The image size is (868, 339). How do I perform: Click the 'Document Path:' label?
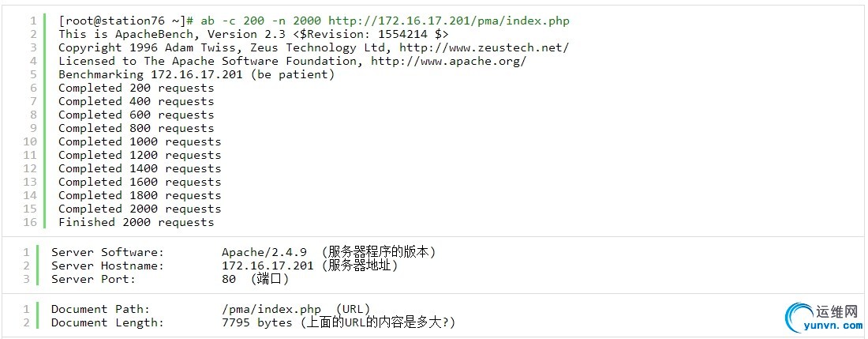100,309
